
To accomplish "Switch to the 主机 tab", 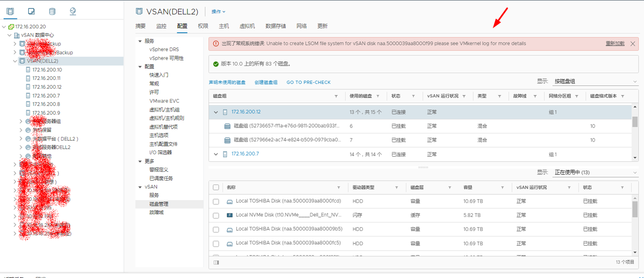I will tap(224, 26).
